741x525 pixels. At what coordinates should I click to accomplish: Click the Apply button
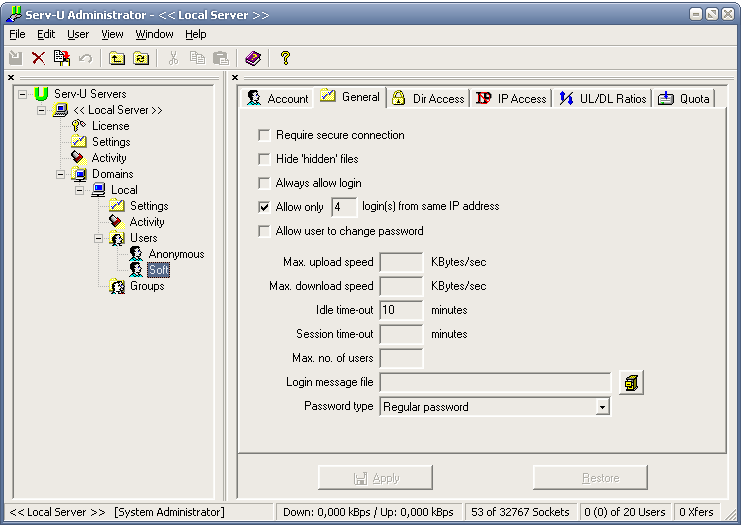click(375, 478)
